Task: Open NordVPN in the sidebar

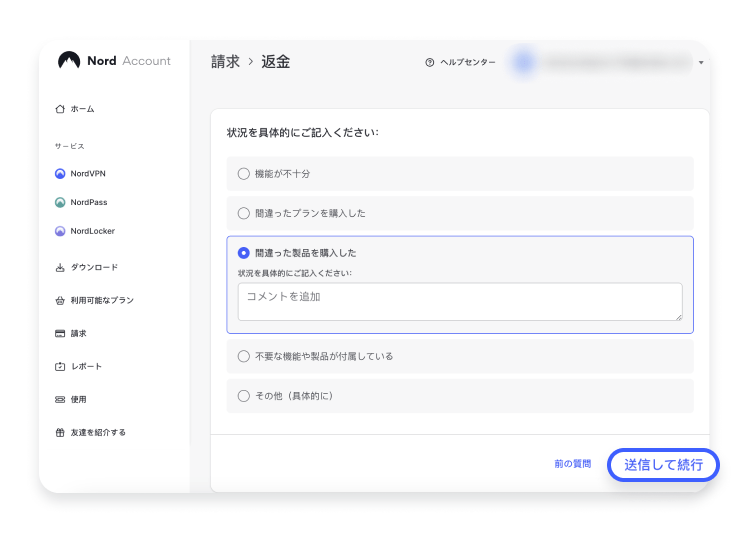Action: click(88, 174)
